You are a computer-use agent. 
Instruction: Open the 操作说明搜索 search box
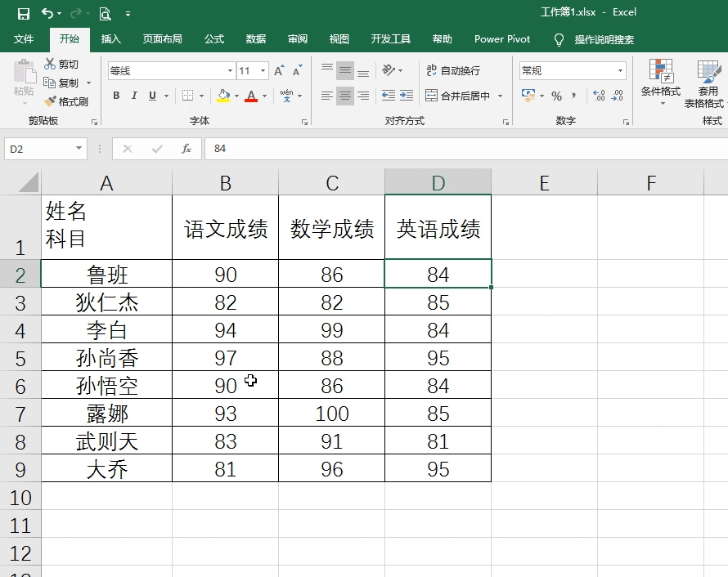tap(604, 39)
